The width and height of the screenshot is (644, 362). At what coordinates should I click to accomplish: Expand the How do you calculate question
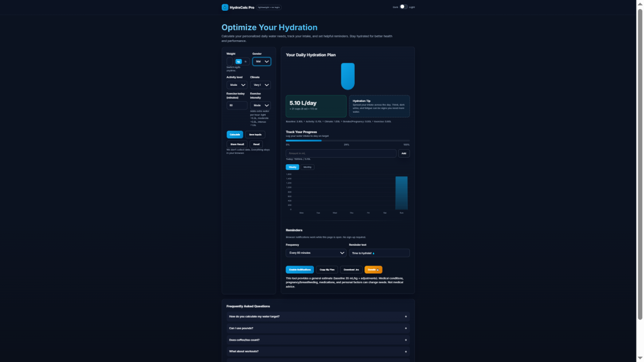pos(318,316)
